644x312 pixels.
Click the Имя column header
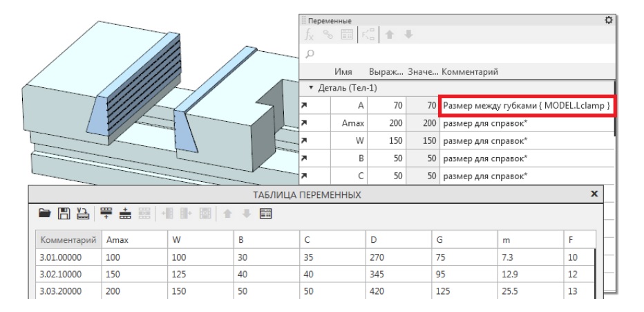343,71
